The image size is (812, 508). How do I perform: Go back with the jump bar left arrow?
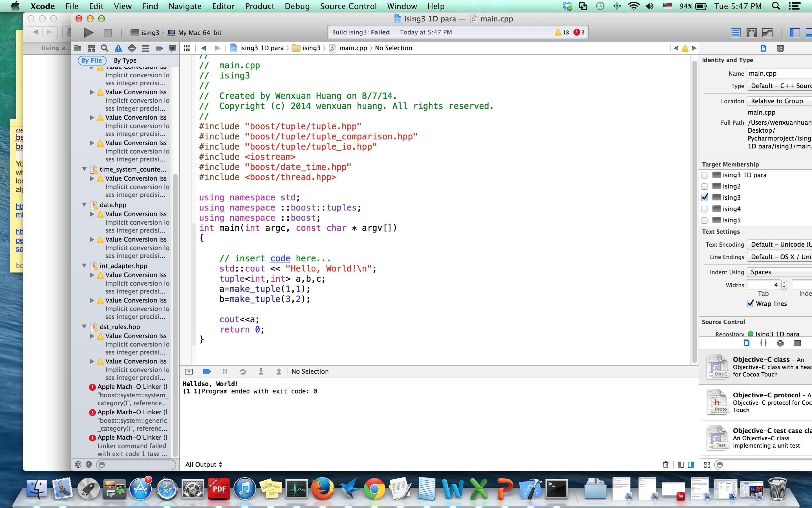coord(203,48)
